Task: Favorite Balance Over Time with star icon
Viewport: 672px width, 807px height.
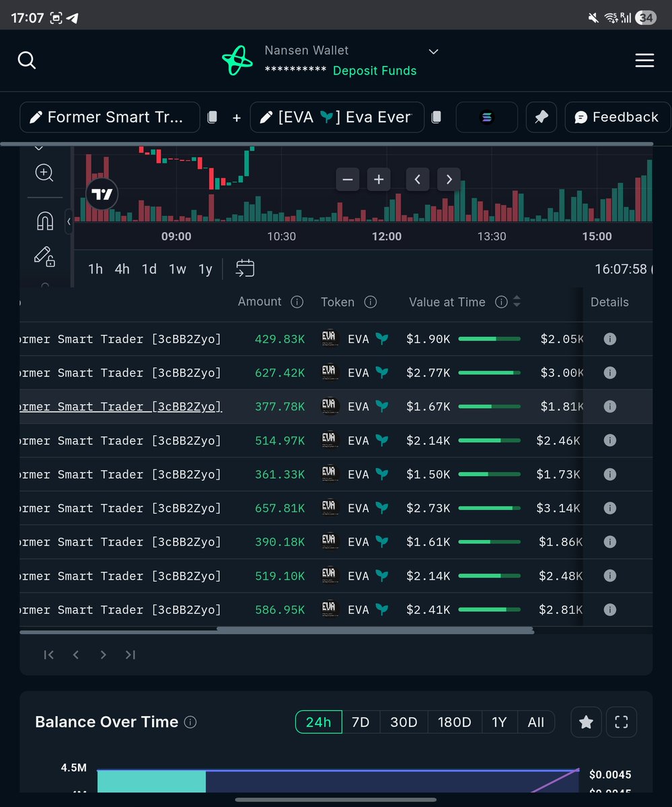Action: 585,722
